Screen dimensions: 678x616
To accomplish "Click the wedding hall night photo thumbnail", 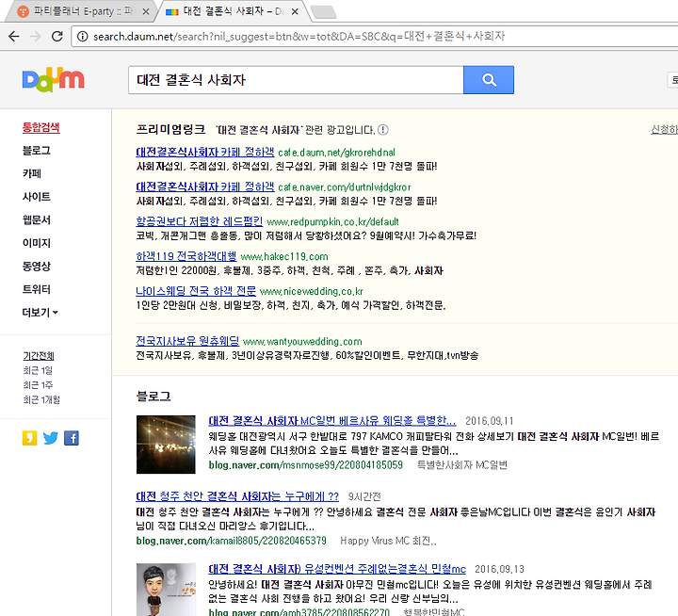I will point(166,445).
